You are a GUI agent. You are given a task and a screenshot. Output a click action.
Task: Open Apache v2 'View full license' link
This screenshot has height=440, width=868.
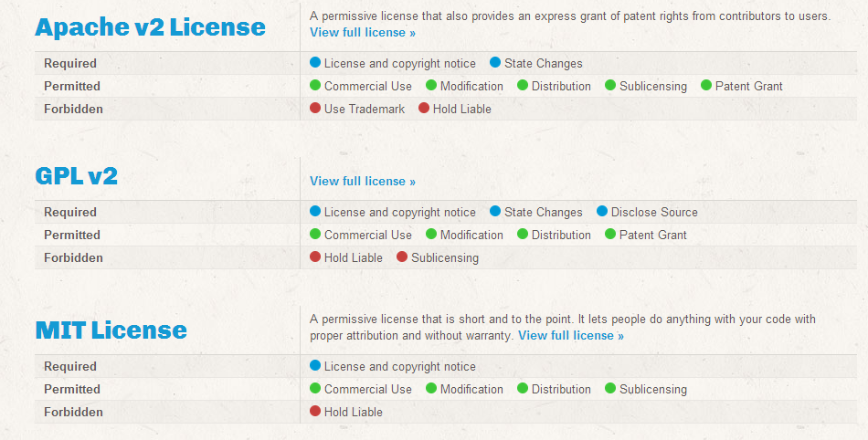(x=363, y=33)
